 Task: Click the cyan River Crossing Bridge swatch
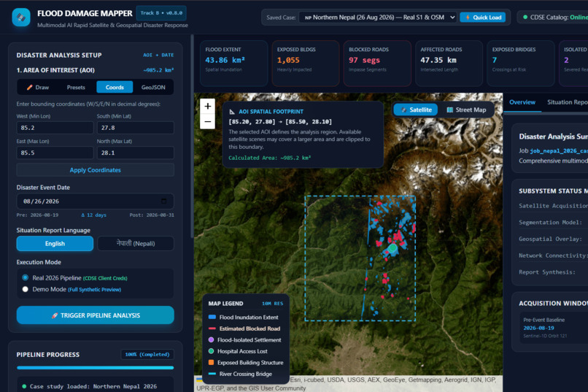point(212,374)
